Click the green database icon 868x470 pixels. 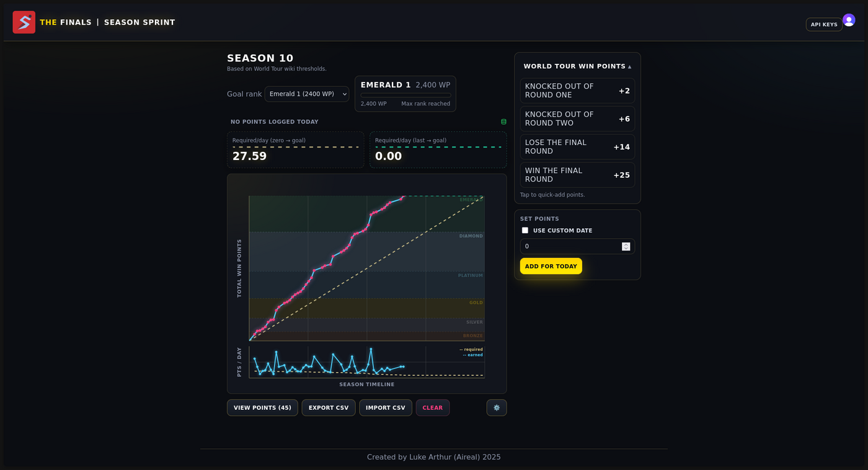coord(503,122)
